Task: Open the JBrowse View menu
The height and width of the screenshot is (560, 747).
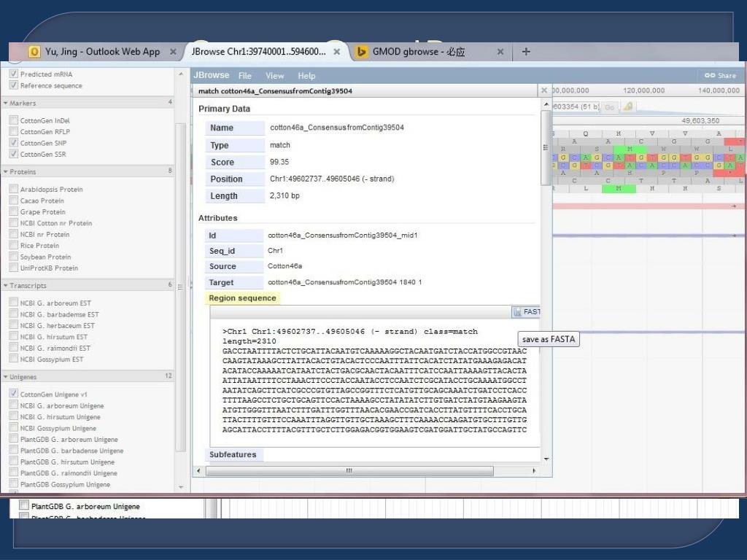Action: (x=275, y=76)
